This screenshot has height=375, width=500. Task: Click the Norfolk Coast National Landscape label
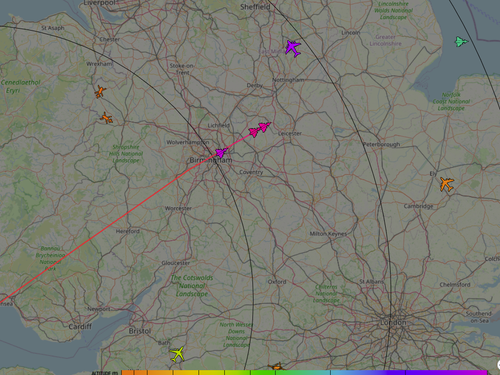pyautogui.click(x=451, y=101)
